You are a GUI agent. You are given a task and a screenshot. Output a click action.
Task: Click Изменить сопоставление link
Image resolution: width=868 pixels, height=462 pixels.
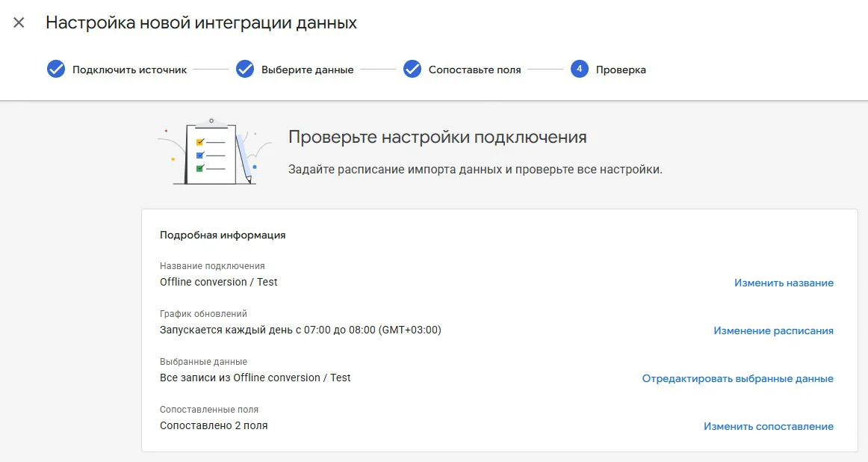(769, 427)
